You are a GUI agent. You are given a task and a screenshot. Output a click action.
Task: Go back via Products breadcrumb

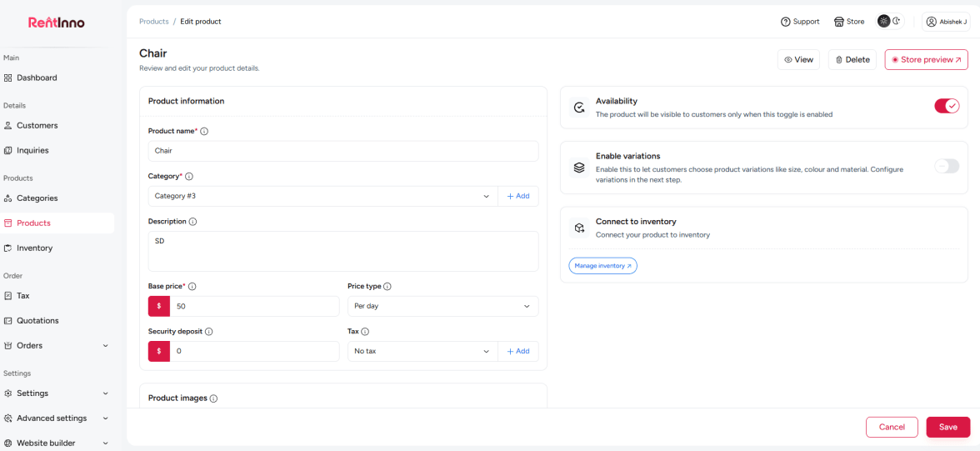coord(153,22)
